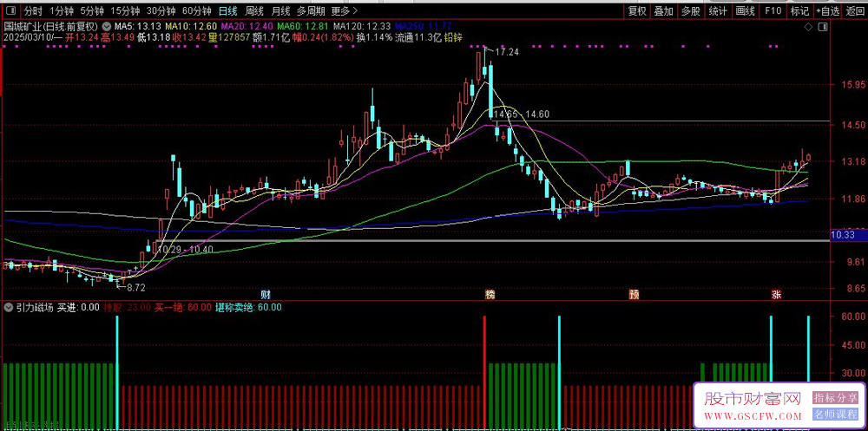868x431 pixels.
Task: Click the red 买一绝 signal bar
Action: [484, 372]
